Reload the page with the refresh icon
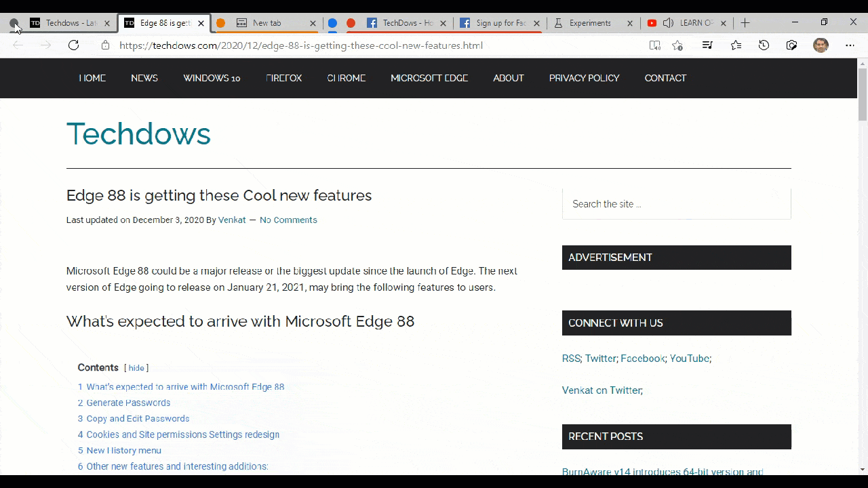 (x=73, y=45)
